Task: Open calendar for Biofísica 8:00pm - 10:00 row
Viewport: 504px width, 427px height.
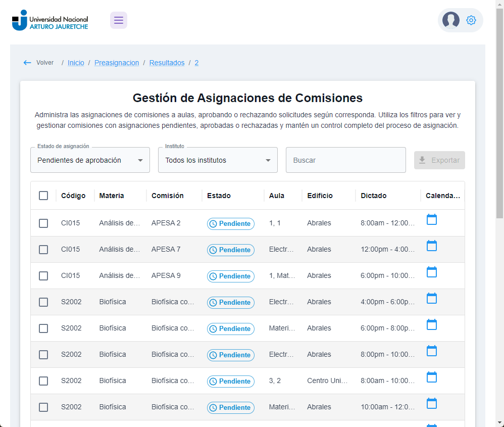Action: tap(431, 351)
